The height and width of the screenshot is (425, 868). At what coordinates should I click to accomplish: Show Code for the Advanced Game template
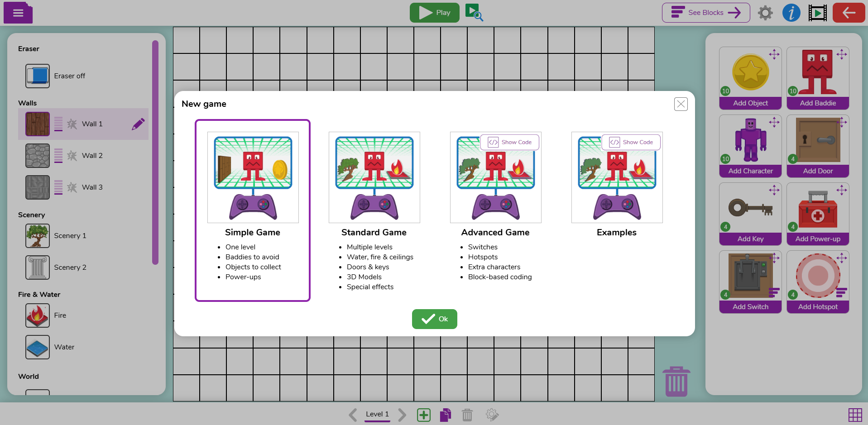pos(509,142)
